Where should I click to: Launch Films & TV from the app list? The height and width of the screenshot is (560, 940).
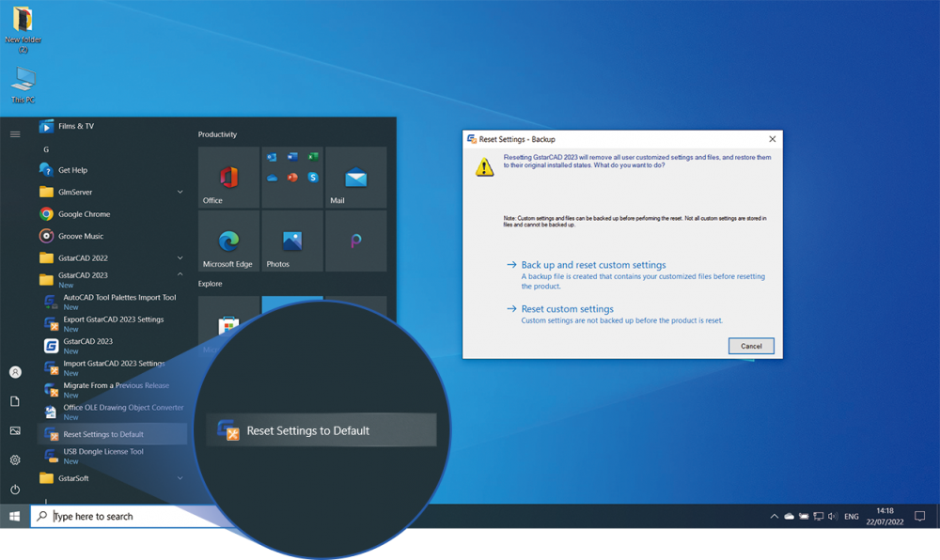[x=112, y=126]
